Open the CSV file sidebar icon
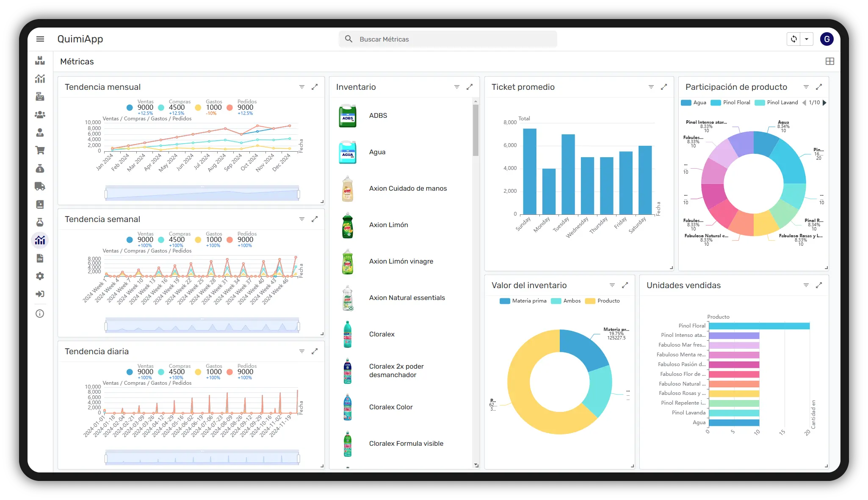 tap(40, 258)
